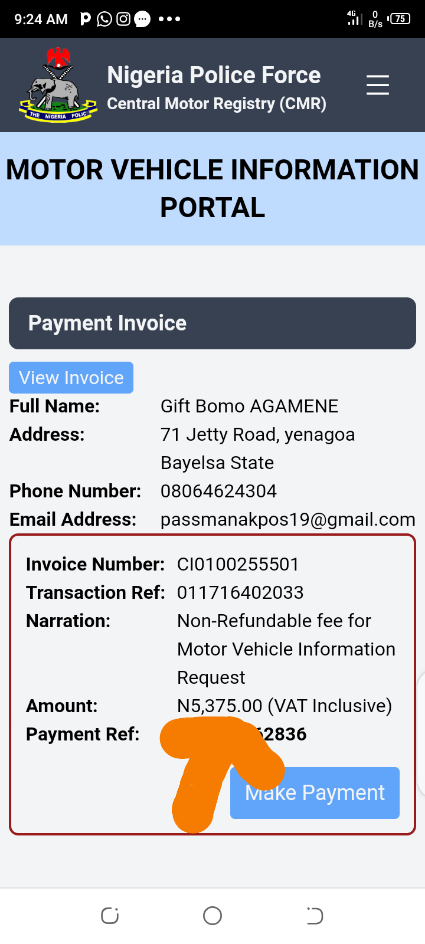Tap the Android home navigation button

[x=212, y=916]
